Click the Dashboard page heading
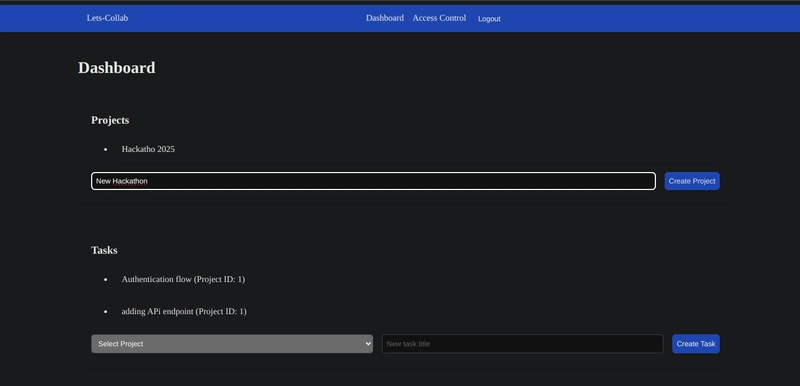Viewport: 800px width, 386px height. 117,68
